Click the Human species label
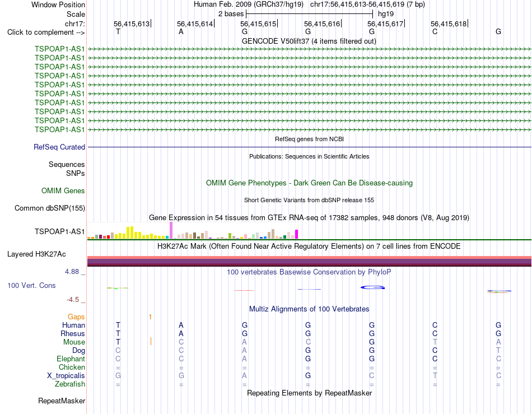 pos(73,325)
